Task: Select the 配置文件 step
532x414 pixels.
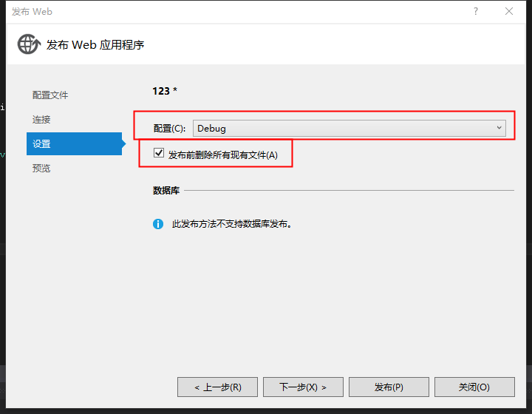Action: (x=50, y=95)
